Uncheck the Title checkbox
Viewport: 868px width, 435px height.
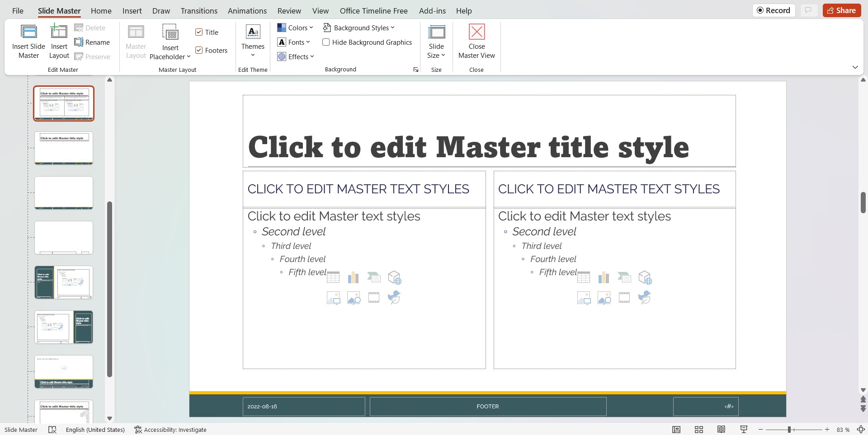coord(199,32)
